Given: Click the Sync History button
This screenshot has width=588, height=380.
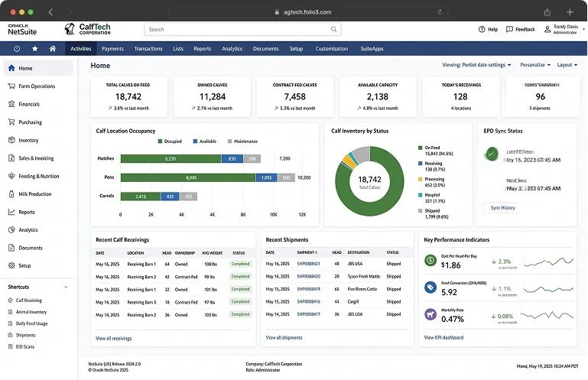Looking at the screenshot, I should pyautogui.click(x=501, y=208).
